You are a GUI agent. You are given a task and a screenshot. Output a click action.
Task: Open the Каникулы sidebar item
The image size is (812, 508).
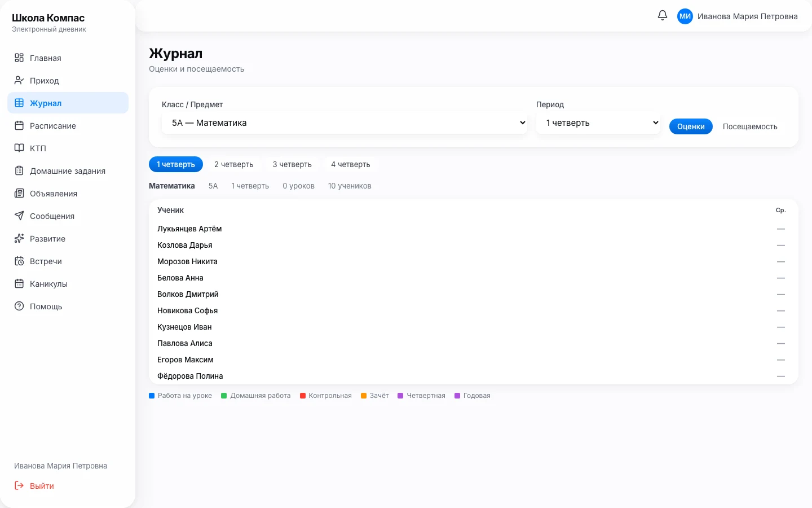(68, 283)
